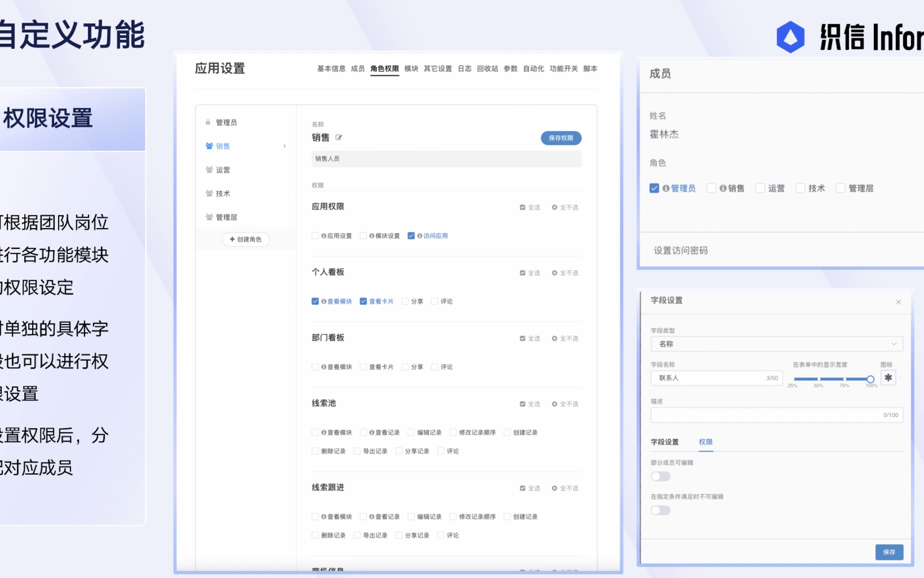
Task: Check 导出记录 under 线索跟进
Action: coord(357,535)
